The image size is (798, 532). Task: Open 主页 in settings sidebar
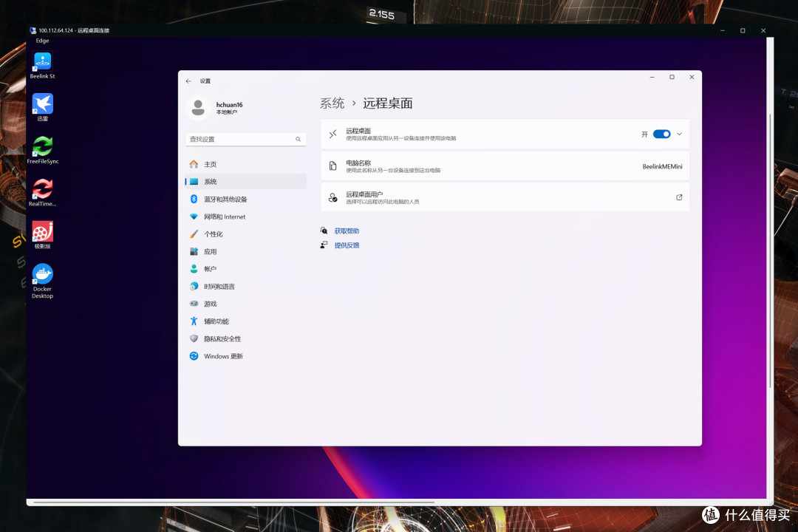click(x=246, y=164)
